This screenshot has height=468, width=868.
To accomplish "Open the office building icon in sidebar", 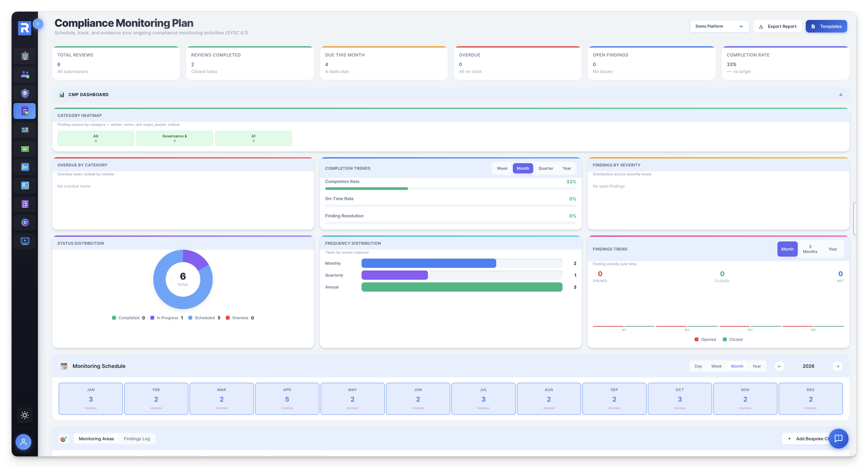I will click(25, 56).
